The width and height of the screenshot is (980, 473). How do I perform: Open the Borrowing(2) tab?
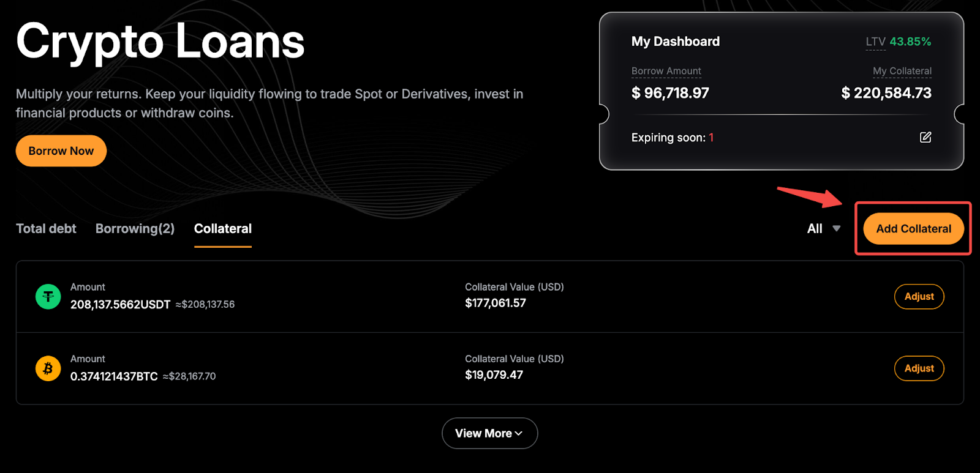click(x=135, y=229)
